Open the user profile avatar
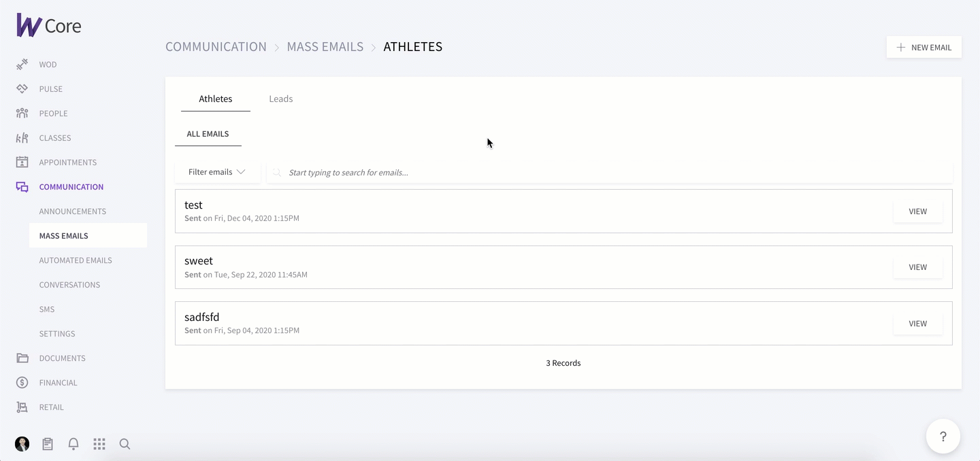 point(22,444)
